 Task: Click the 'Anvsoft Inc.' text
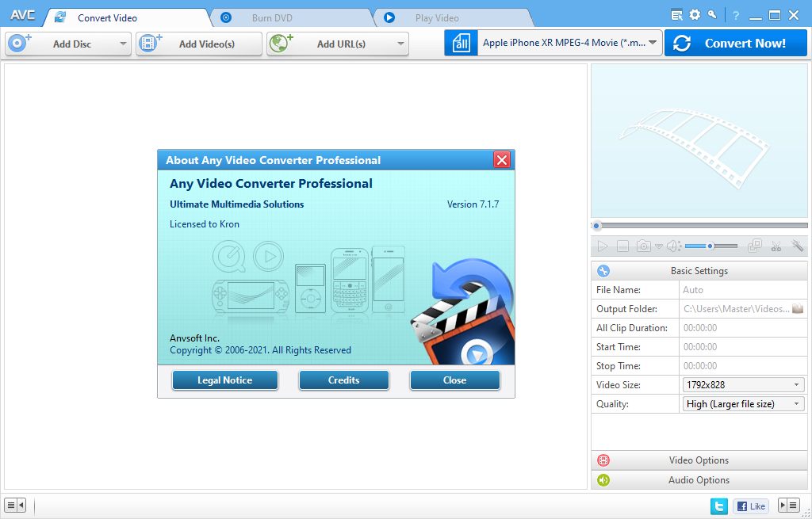[195, 338]
